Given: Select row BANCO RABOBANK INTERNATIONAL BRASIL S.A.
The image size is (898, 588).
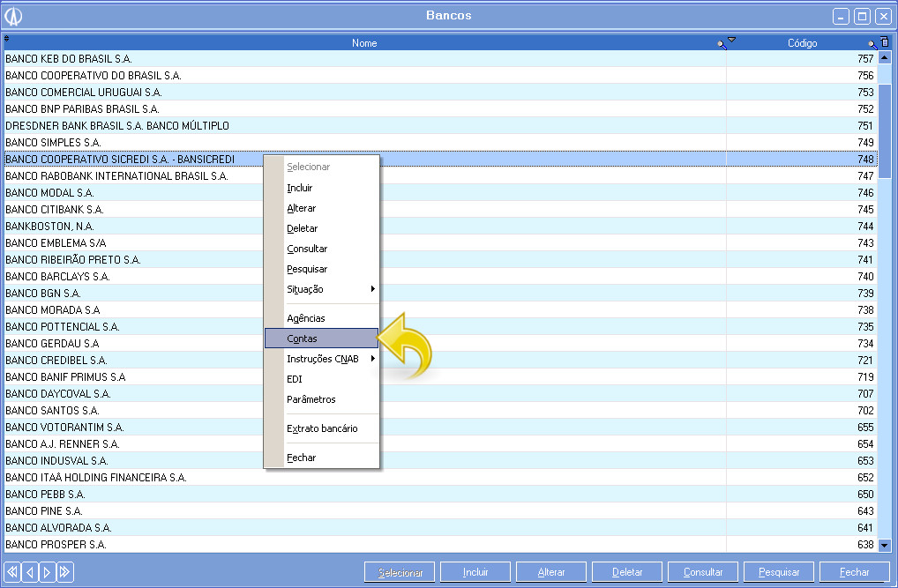Looking at the screenshot, I should click(x=440, y=175).
